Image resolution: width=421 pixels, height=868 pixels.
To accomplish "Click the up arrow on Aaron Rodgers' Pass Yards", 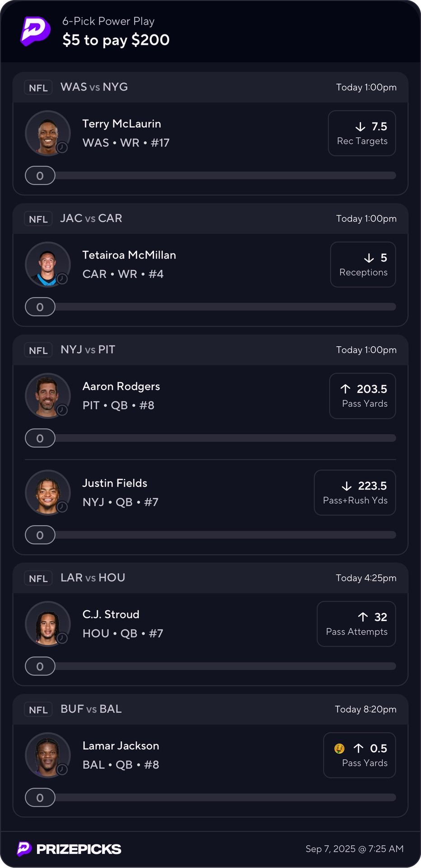I will click(x=346, y=389).
